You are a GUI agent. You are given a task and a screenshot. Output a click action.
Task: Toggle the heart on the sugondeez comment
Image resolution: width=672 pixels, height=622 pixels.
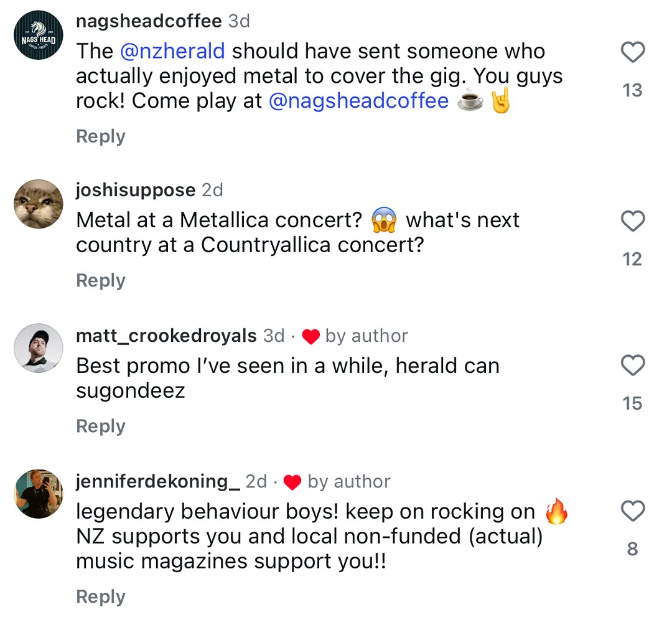[633, 366]
